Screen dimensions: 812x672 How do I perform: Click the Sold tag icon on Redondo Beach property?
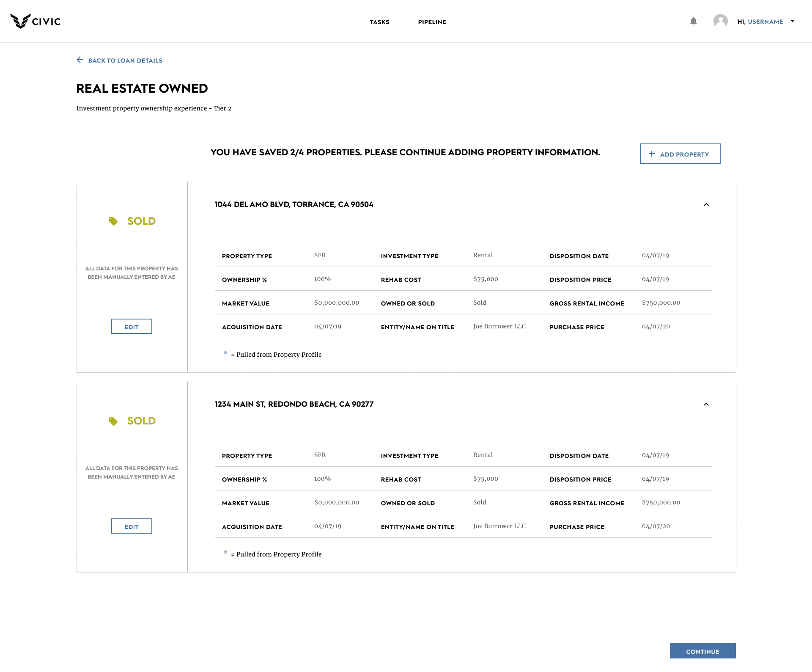click(x=113, y=421)
